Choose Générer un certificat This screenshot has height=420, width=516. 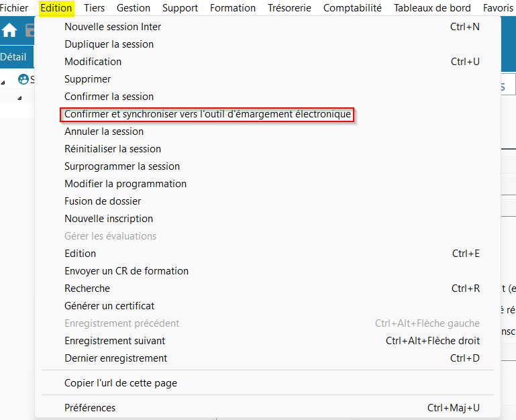(109, 306)
